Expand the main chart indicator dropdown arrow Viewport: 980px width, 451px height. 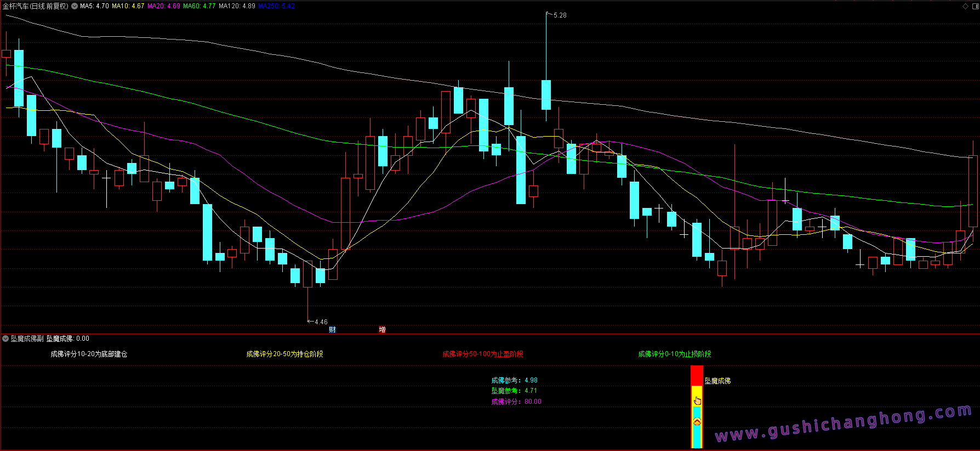75,6
